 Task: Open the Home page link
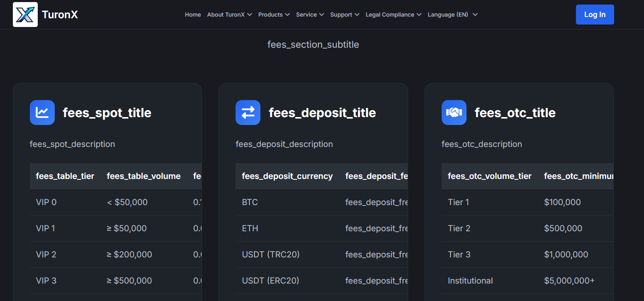193,15
